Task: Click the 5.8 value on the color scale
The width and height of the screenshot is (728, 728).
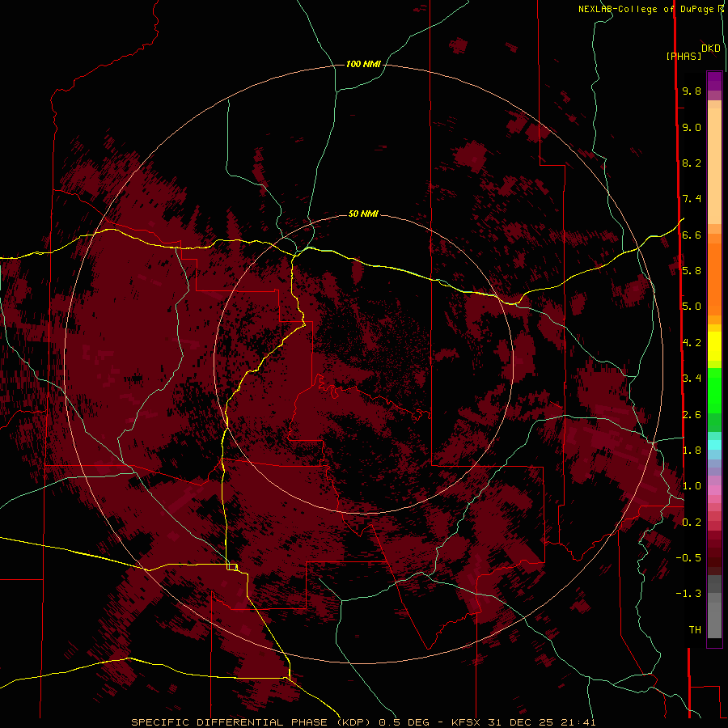Action: point(692,270)
